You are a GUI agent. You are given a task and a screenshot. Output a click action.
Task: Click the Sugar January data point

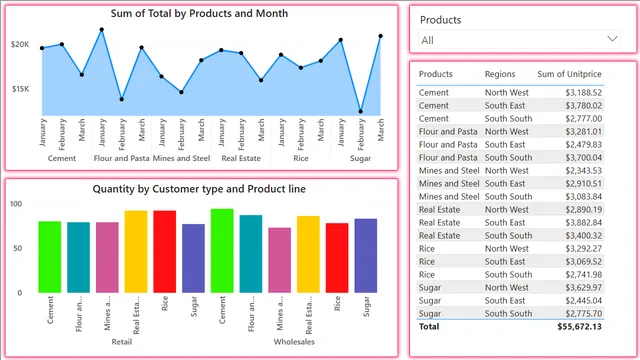pos(341,40)
